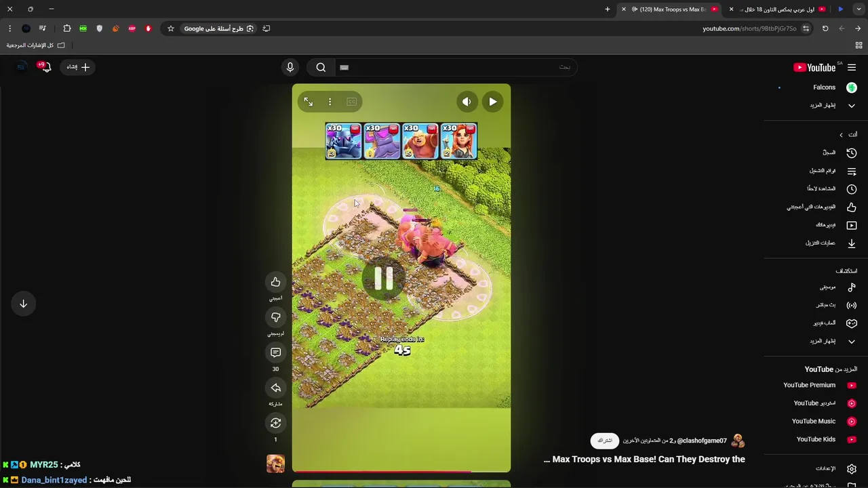Toggle play/pause on the Short
Image resolution: width=868 pixels, height=488 pixels.
click(x=493, y=102)
